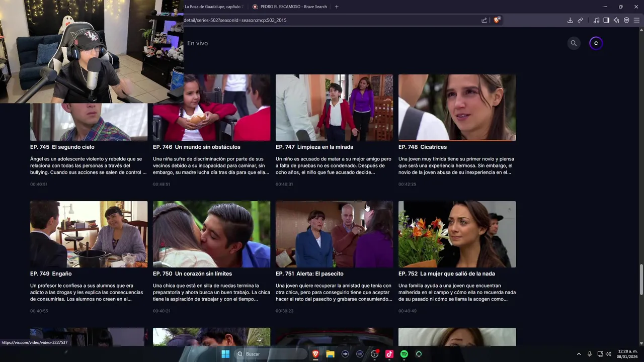
Task: Play episode 750 thumbnail of couple kissing
Action: [x=211, y=234]
